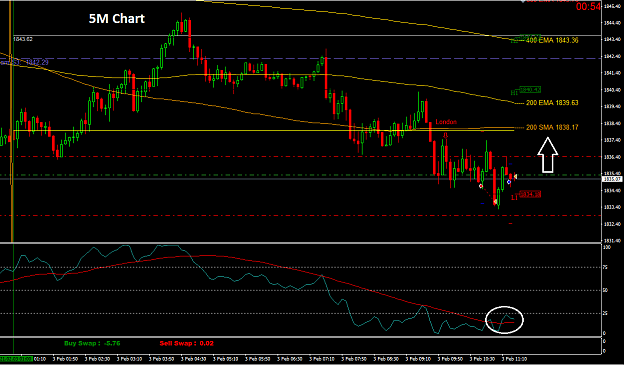The image size is (625, 365).
Task: Click the current price tag 1835.07
Action: coord(611,179)
